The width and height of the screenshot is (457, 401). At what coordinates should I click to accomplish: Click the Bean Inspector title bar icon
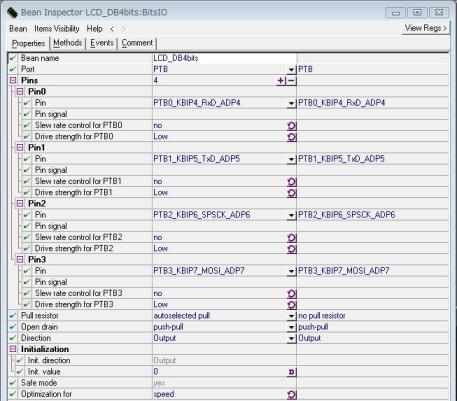pyautogui.click(x=13, y=13)
